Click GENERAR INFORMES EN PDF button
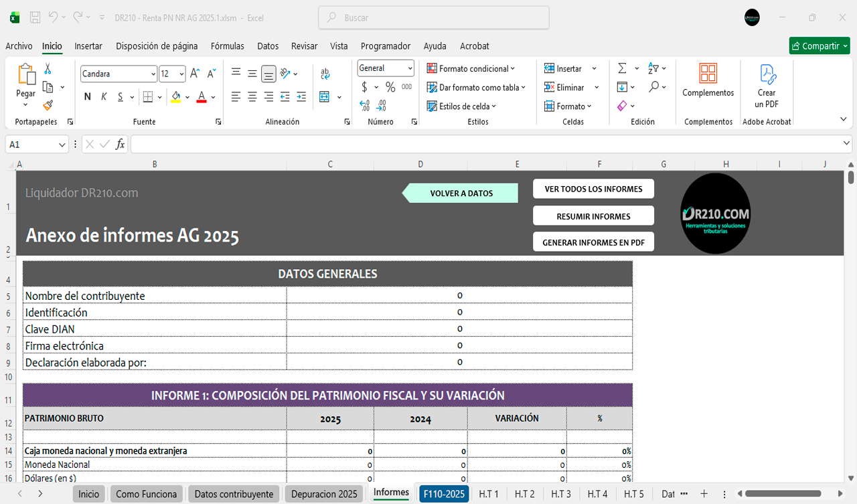 [x=593, y=242]
